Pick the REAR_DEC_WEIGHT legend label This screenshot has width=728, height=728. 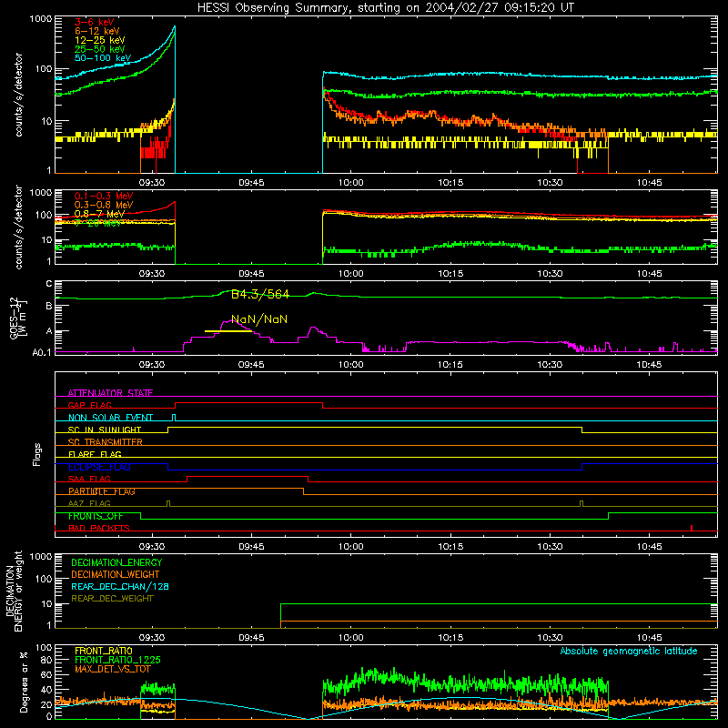[x=112, y=599]
